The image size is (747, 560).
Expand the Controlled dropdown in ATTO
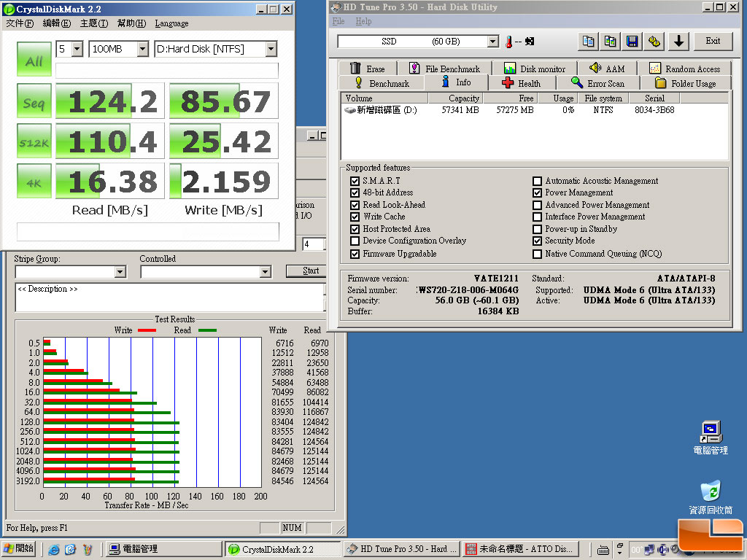coord(266,272)
